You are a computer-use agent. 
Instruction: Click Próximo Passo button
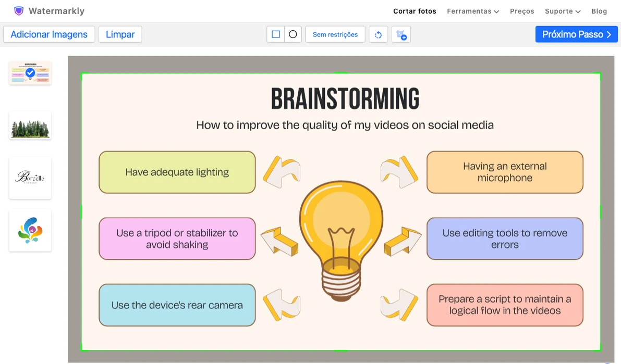(577, 34)
